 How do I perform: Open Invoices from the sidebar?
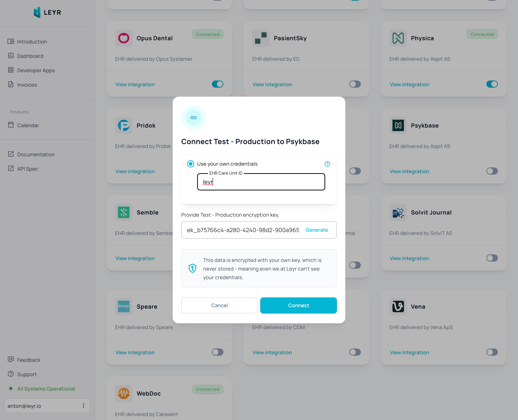point(27,85)
